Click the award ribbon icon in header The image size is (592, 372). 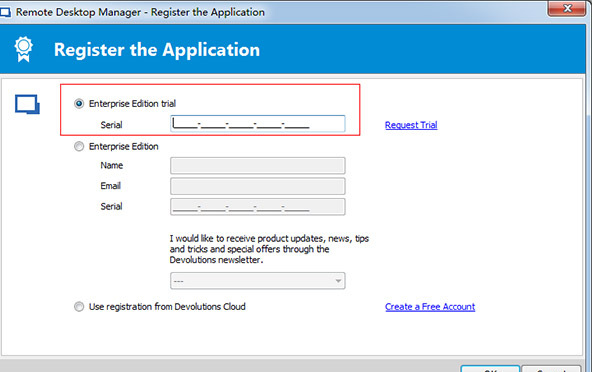pyautogui.click(x=23, y=49)
